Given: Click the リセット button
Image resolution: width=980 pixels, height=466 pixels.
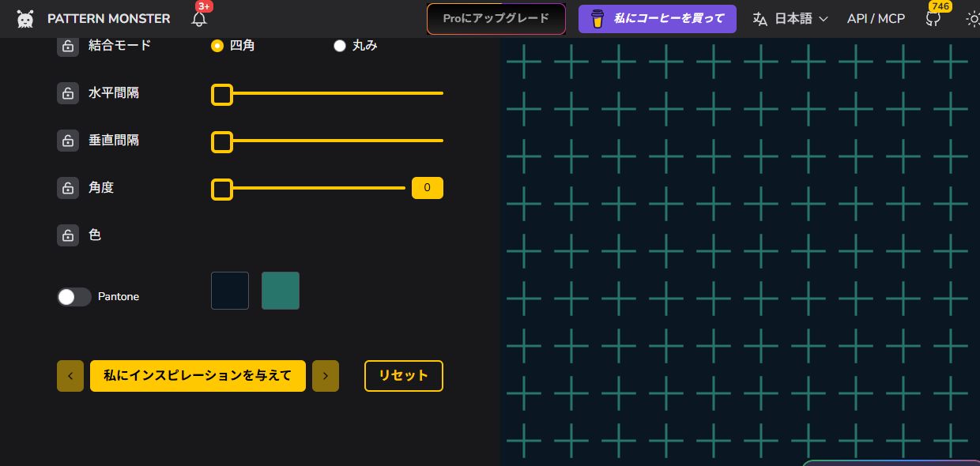Looking at the screenshot, I should point(404,376).
